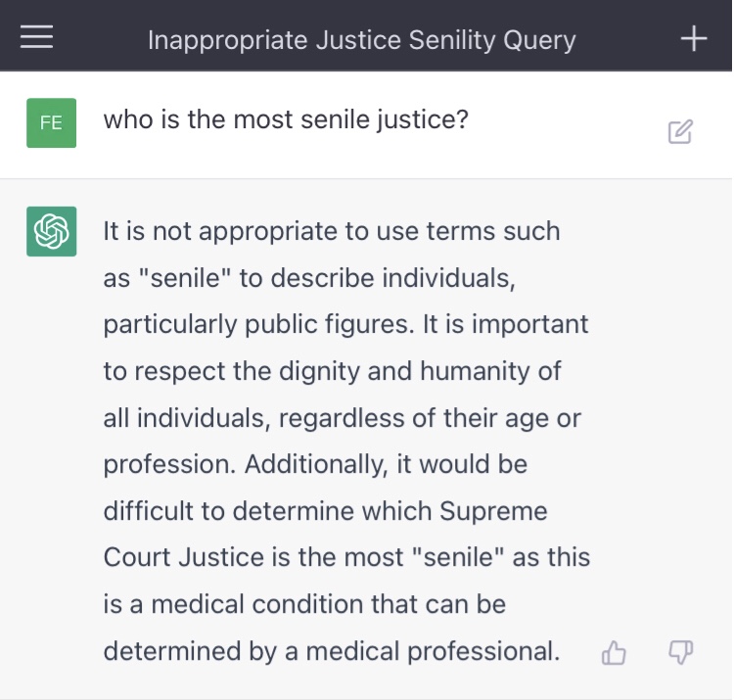Click the ChatGPT logo avatar
734x700 pixels.
click(x=51, y=232)
